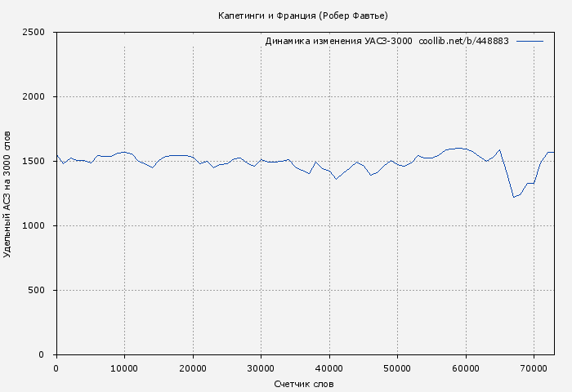Select legend text "Динамика изменения УАСЗ-3000"
The image size is (572, 392).
[338, 41]
